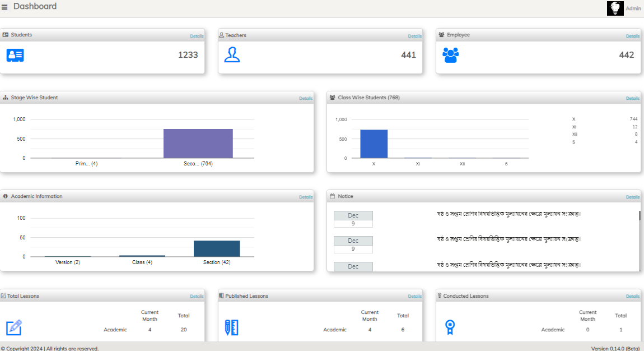Select the first Dec 9 notice date
Screen dimensions: 644x351
pyautogui.click(x=353, y=219)
